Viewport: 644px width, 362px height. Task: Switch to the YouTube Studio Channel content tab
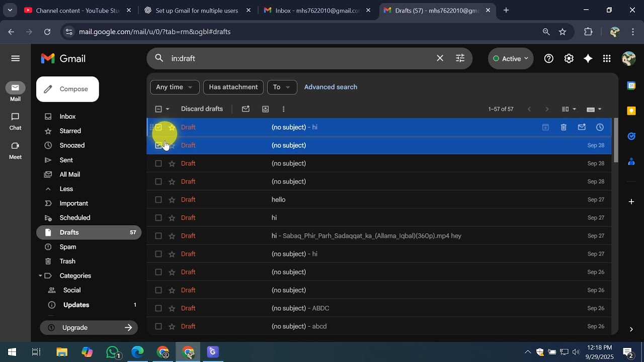(78, 10)
